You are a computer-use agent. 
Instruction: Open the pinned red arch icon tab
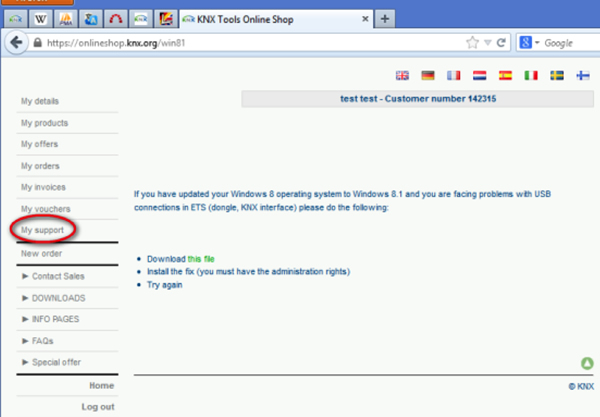click(116, 19)
